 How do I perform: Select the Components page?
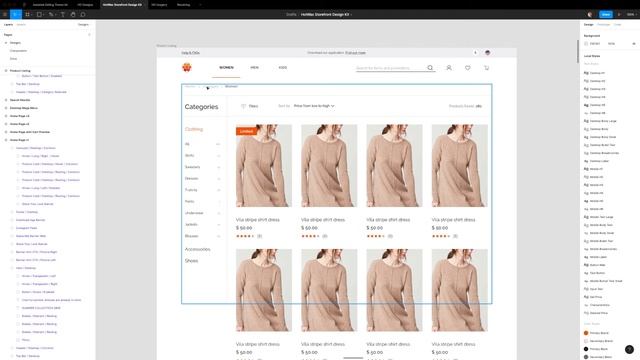click(x=18, y=51)
